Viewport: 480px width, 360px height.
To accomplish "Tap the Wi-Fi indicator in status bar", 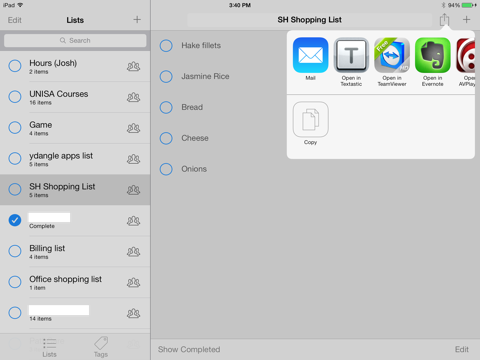I will pos(20,5).
